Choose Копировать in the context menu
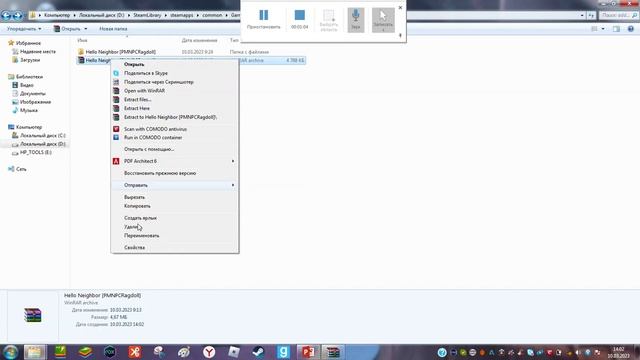640x360 pixels. (175, 206)
